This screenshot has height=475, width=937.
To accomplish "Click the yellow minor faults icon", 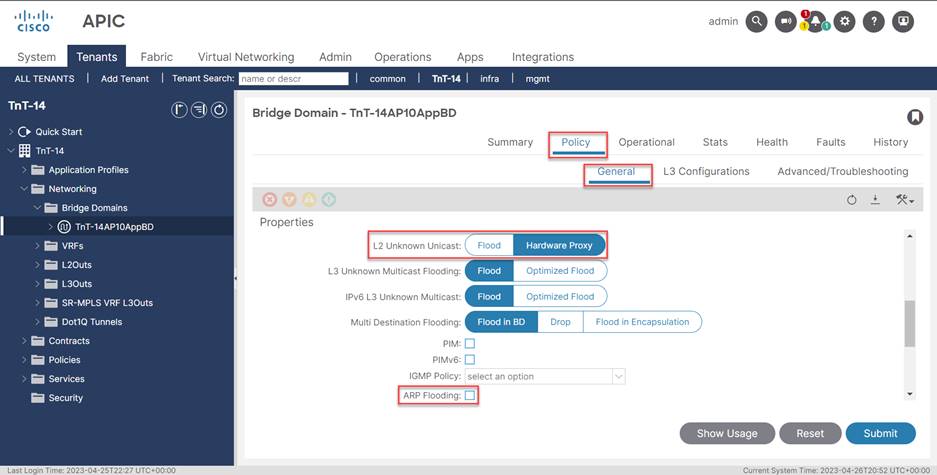I will point(309,200).
